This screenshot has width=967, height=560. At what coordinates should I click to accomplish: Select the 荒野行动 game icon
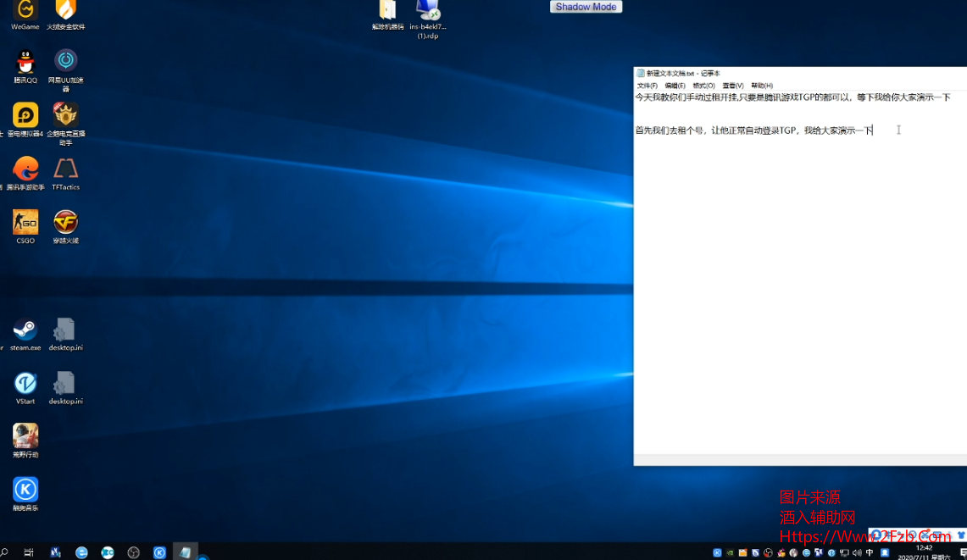tap(25, 441)
